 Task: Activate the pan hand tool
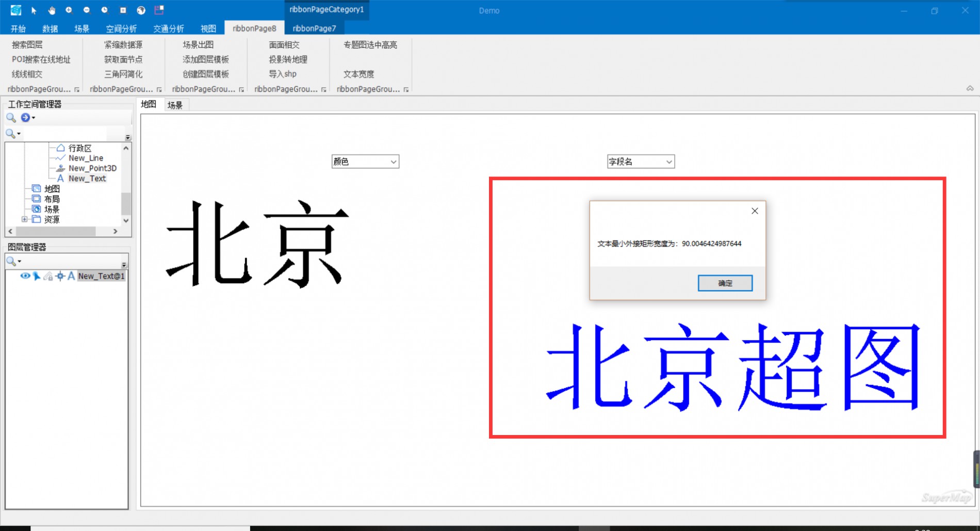coord(52,10)
